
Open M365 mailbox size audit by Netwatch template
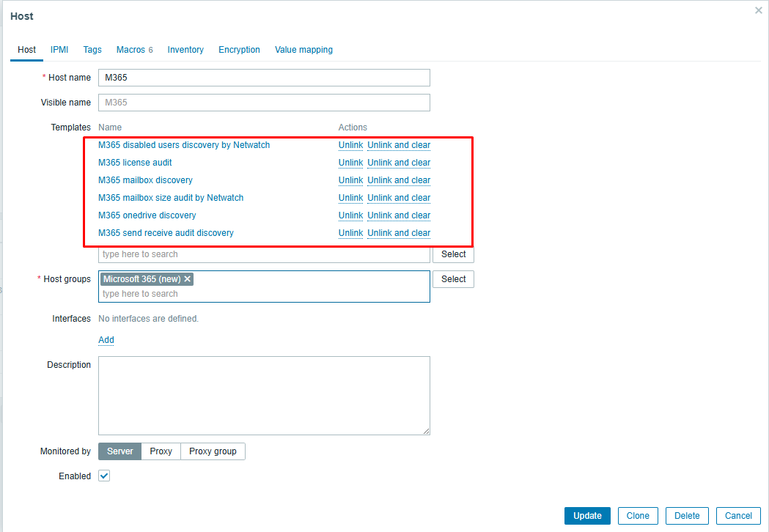(171, 198)
